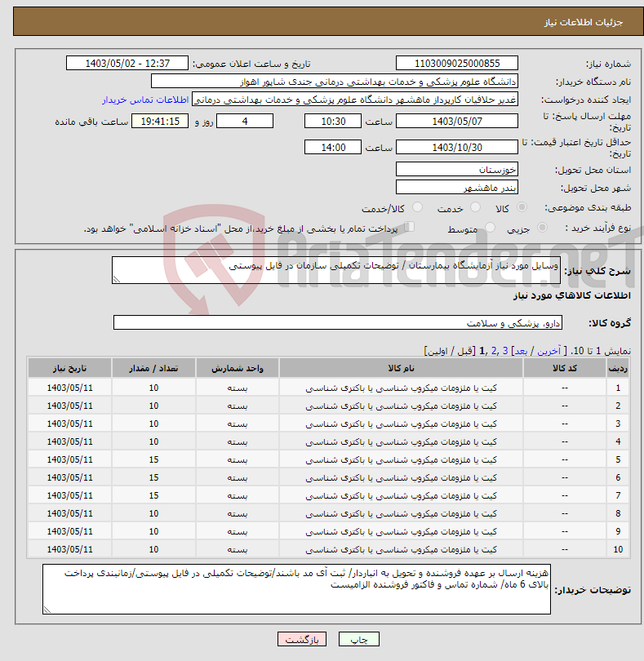Click the شماره نیاز number field
The height and width of the screenshot is (661, 644).
tap(457, 63)
